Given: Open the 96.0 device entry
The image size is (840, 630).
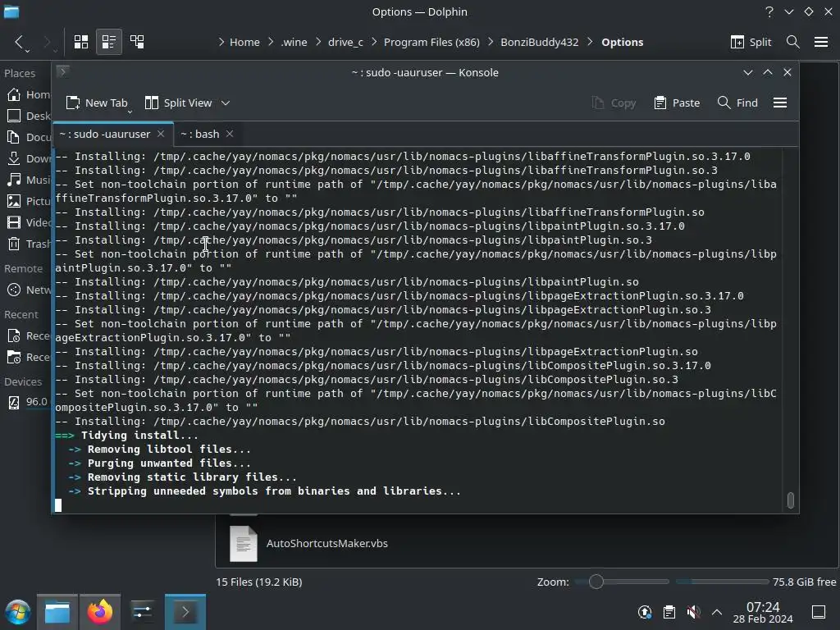Looking at the screenshot, I should [x=28, y=402].
